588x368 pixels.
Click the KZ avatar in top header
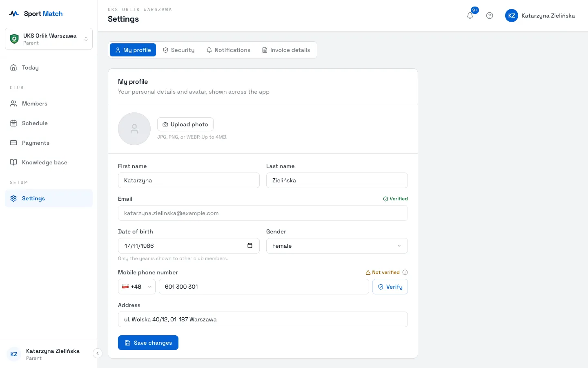(512, 16)
